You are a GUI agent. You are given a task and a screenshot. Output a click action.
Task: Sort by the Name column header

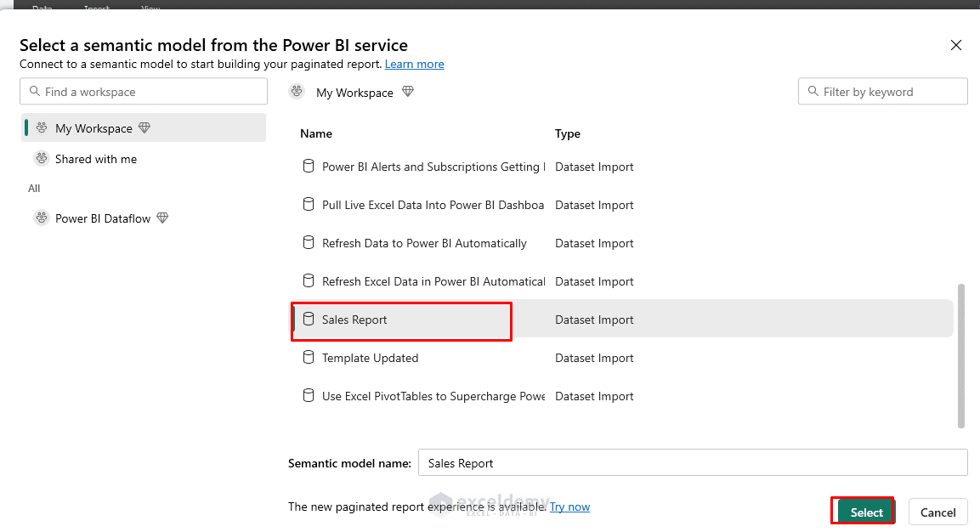coord(316,133)
